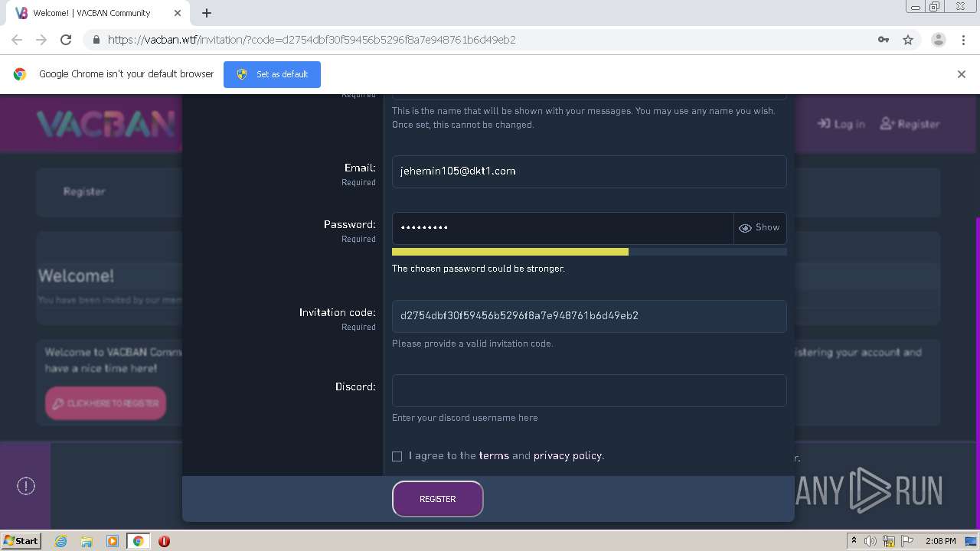Open the saved passwords key icon
980x551 pixels.
[x=884, y=40]
